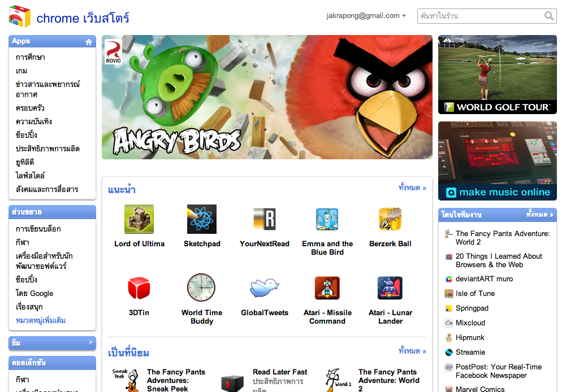Click ทั้งหมด » link in the แนะนำ section

click(x=412, y=188)
